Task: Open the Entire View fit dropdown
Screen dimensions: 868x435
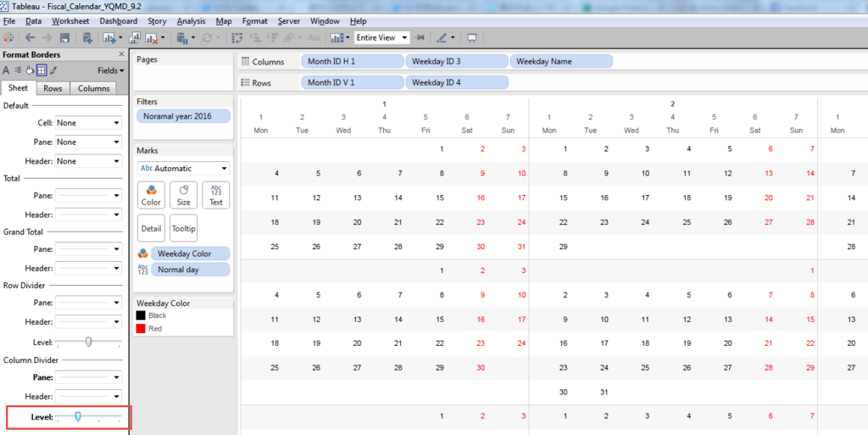Action: pyautogui.click(x=381, y=37)
